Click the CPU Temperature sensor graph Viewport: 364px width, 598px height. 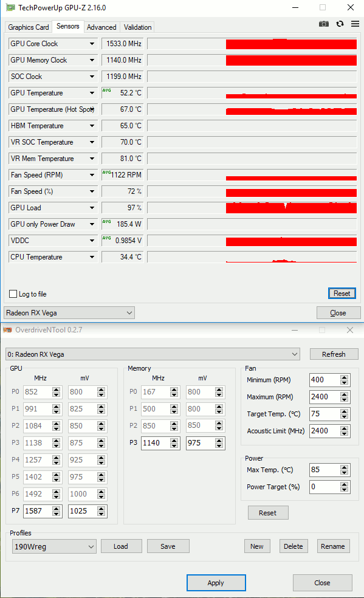[252, 257]
